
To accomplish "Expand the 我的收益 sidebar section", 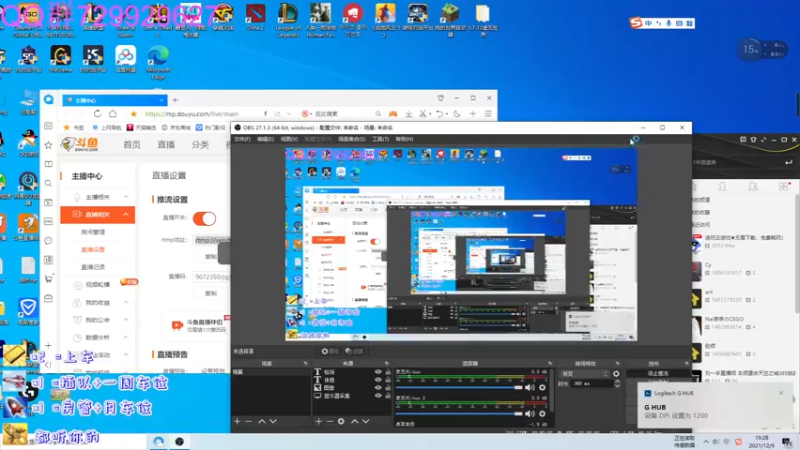I will pos(97,303).
